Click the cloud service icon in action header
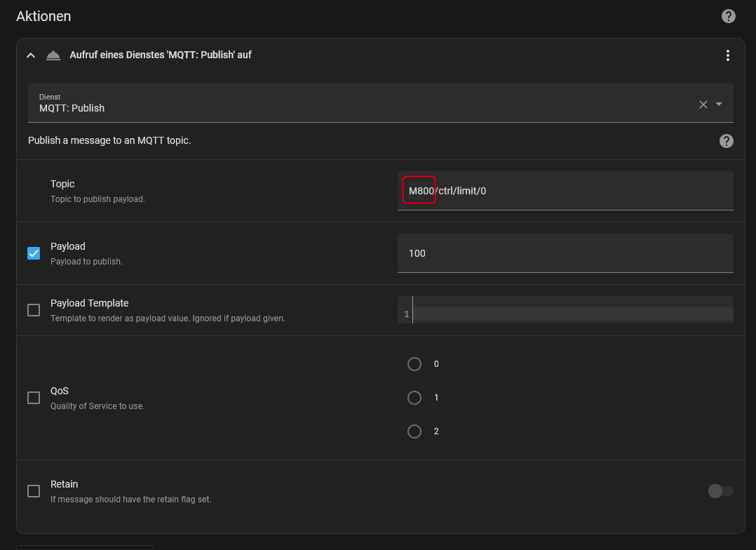This screenshot has height=550, width=756. [53, 55]
